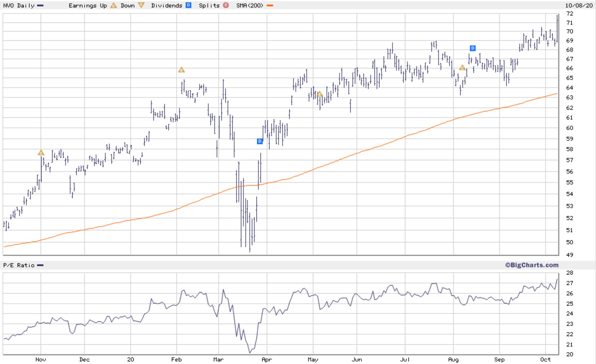596x364 pixels.
Task: Click the May earnings triangle marker
Action: pyautogui.click(x=319, y=94)
